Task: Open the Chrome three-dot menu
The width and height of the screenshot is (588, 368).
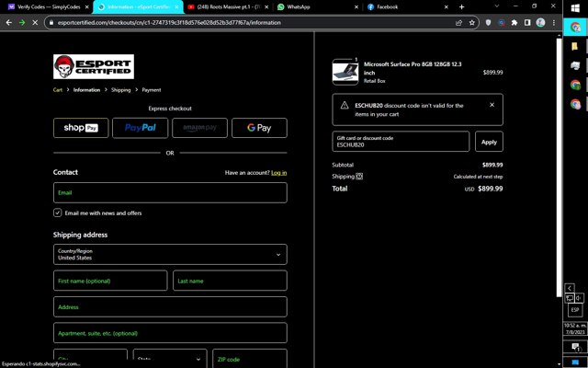Action: click(554, 22)
